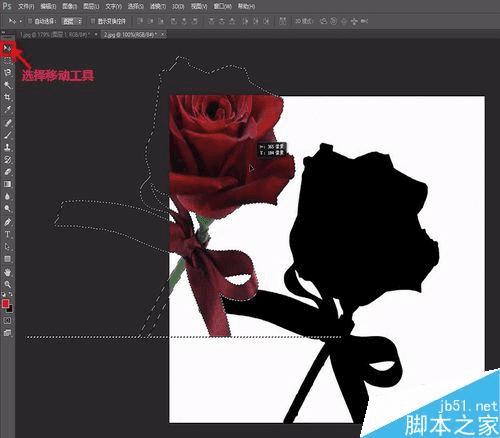Click align left edges button
Screen dimensions: 500x438
click(174, 21)
